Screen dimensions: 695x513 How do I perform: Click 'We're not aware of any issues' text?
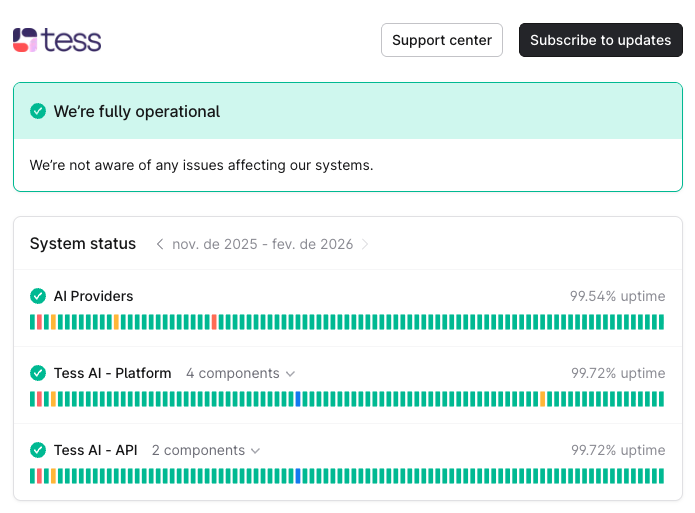[201, 165]
